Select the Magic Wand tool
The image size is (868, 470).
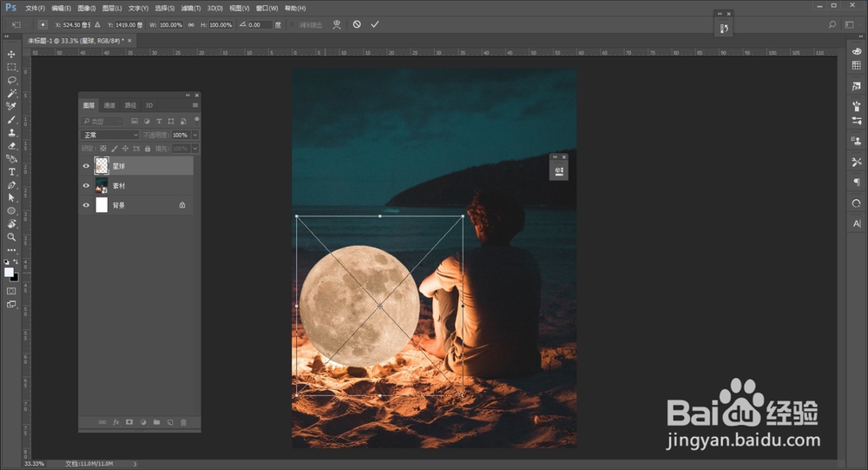11,93
